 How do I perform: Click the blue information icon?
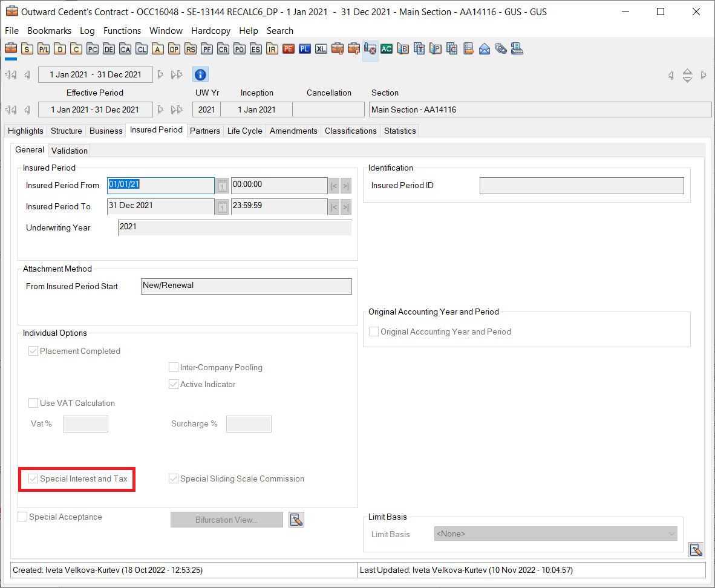click(201, 74)
